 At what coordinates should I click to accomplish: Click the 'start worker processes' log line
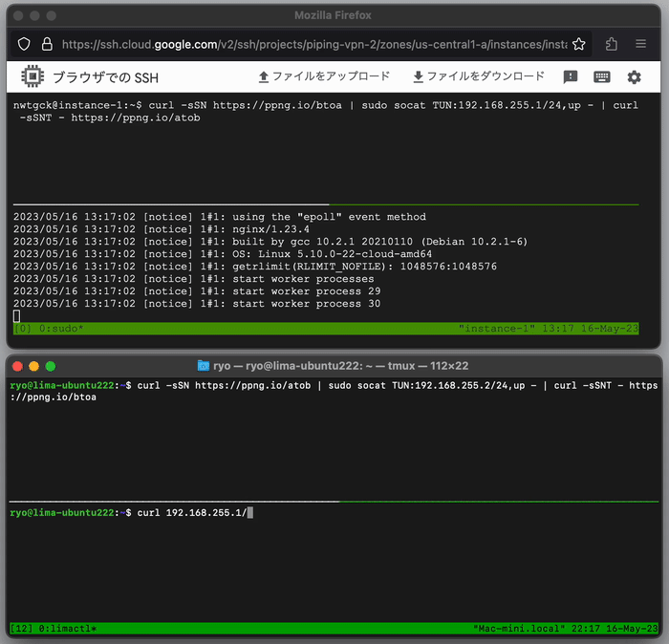click(193, 279)
